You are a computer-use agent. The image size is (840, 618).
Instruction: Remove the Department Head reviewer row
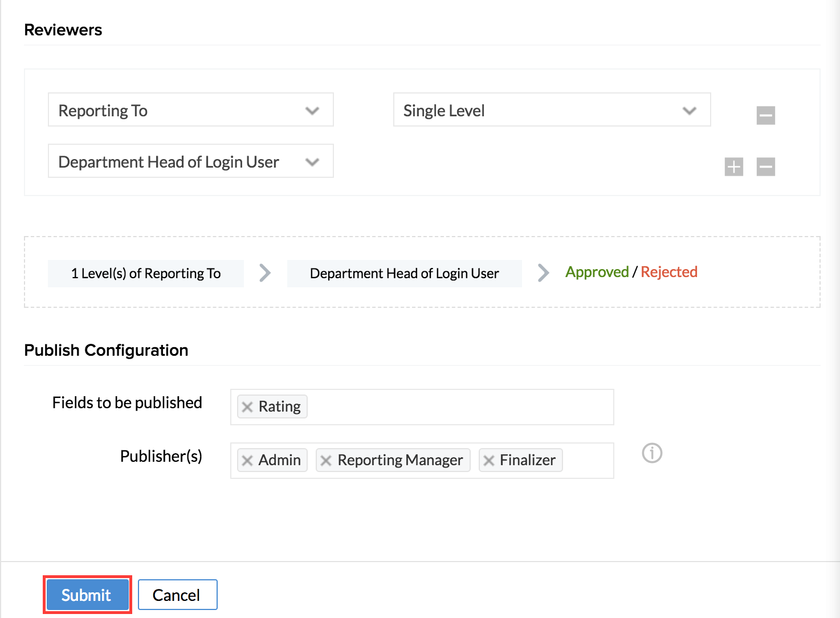[765, 166]
